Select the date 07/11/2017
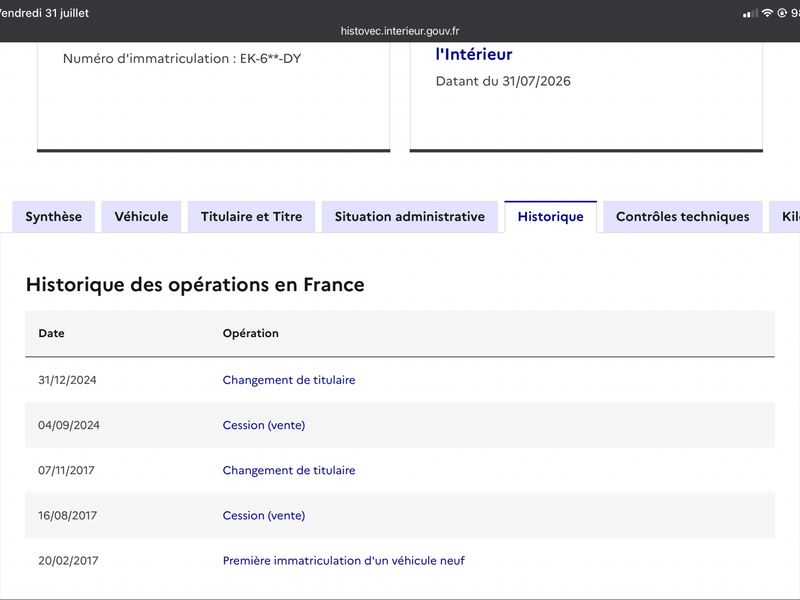Viewport: 800px width, 600px height. point(66,470)
